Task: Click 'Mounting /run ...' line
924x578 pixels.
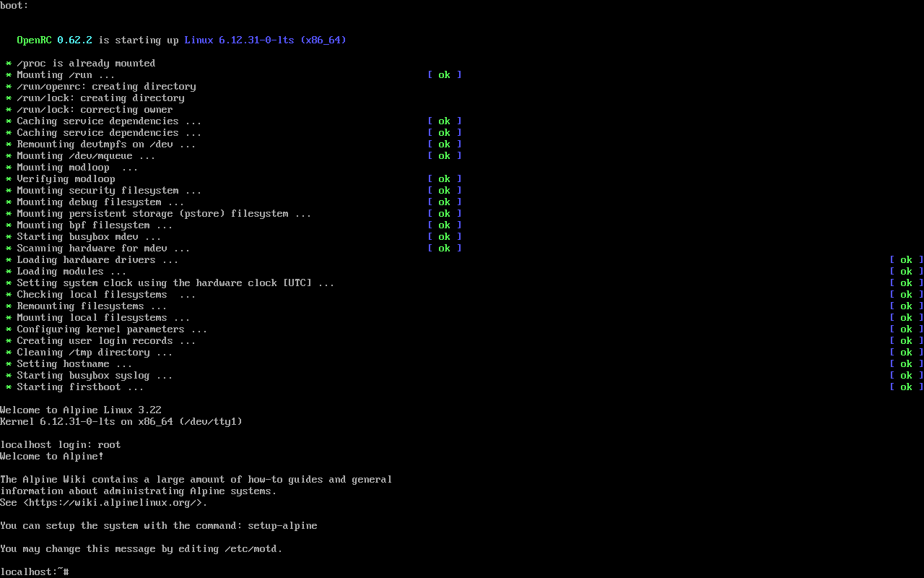Action: coord(66,75)
